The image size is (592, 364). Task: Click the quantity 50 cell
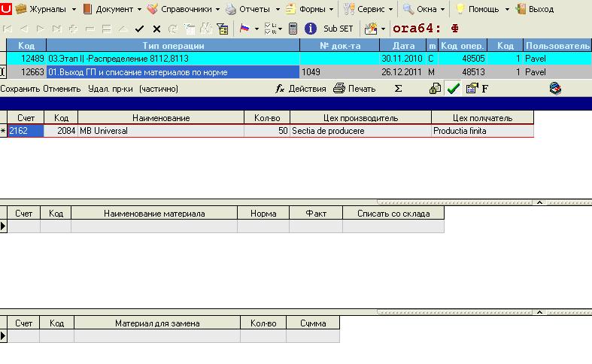tap(267, 131)
